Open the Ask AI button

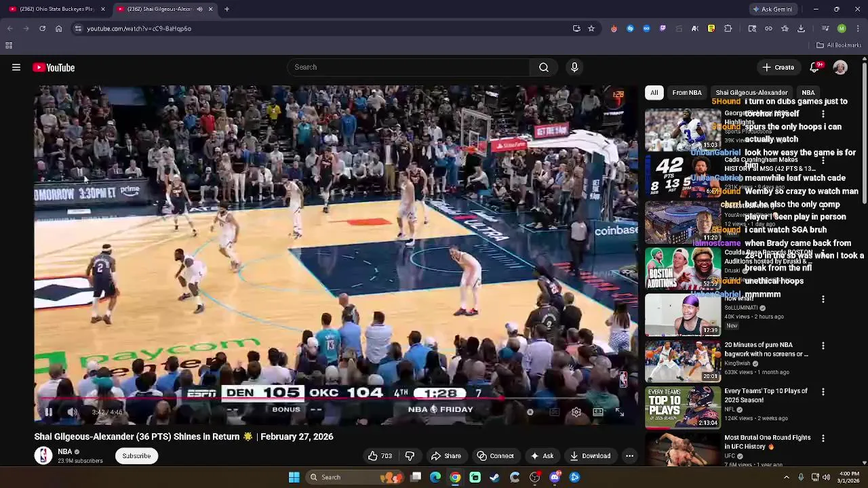pos(542,456)
